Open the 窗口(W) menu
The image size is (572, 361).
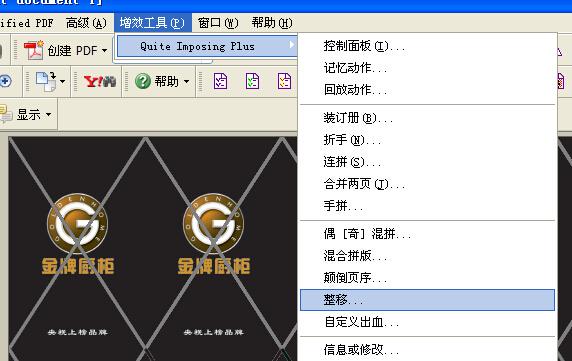tap(218, 23)
